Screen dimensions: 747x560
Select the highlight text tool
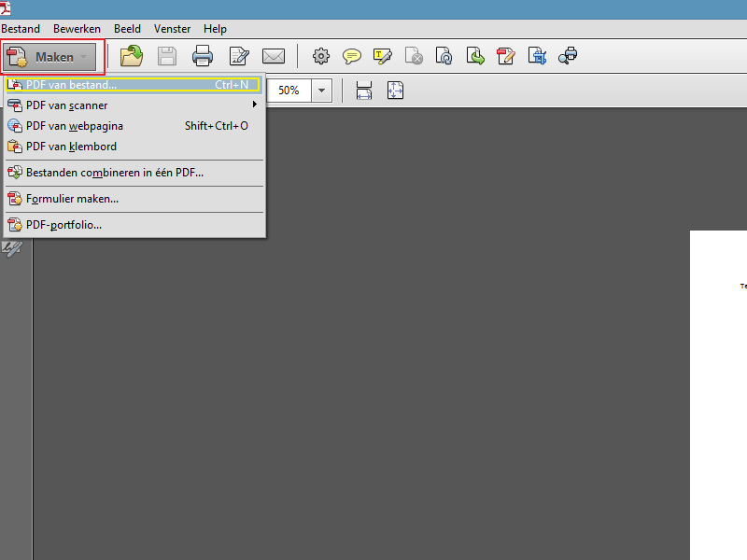coord(383,56)
